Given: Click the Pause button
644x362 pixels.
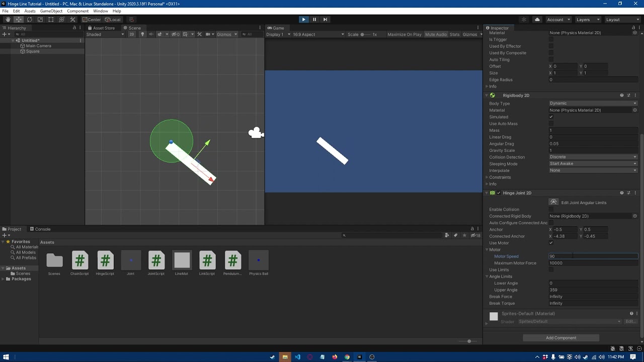Looking at the screenshot, I should coord(314,20).
